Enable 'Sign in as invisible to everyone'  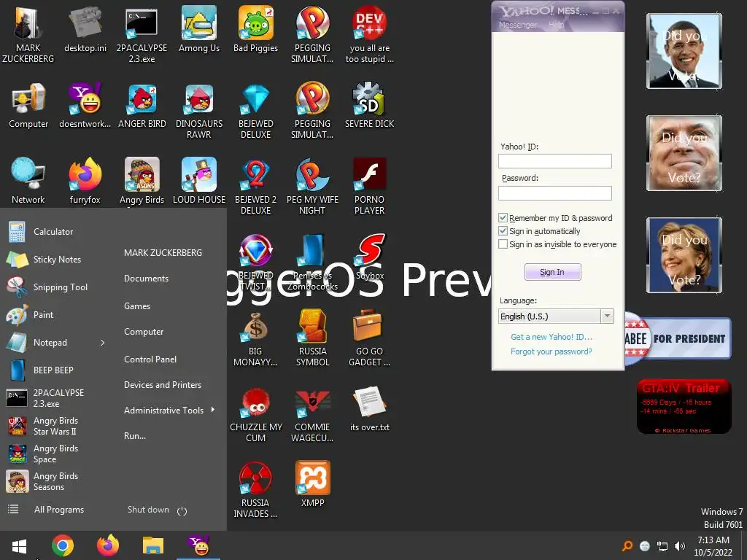pyautogui.click(x=503, y=244)
